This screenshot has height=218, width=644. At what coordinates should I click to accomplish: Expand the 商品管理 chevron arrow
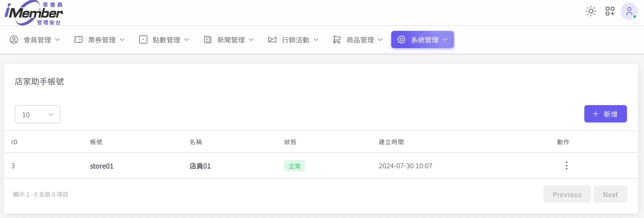coord(380,40)
